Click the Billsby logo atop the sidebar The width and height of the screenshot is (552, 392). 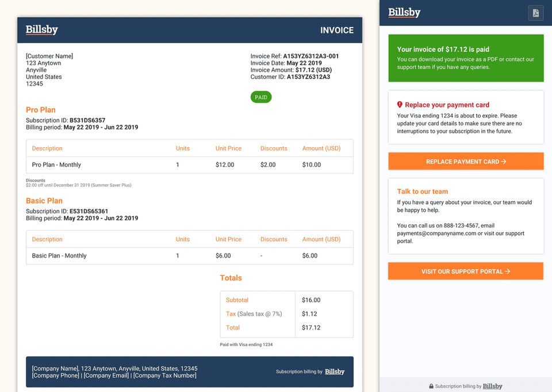tap(404, 12)
